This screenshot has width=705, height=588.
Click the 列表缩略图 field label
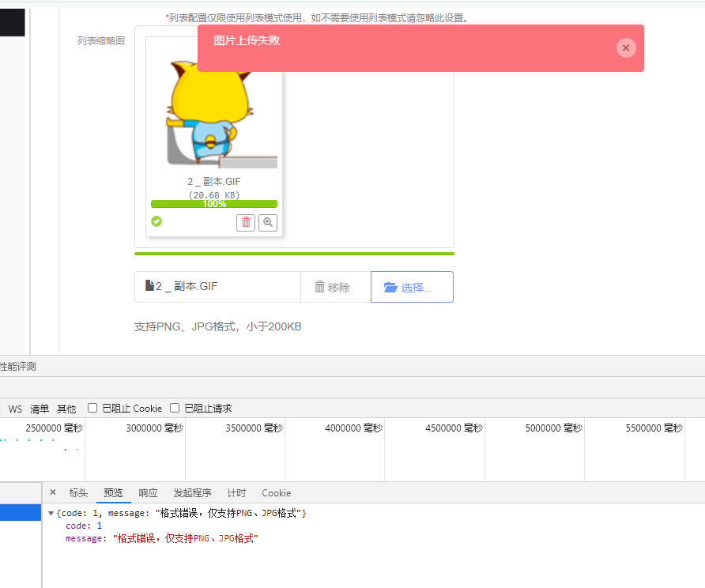coord(100,41)
